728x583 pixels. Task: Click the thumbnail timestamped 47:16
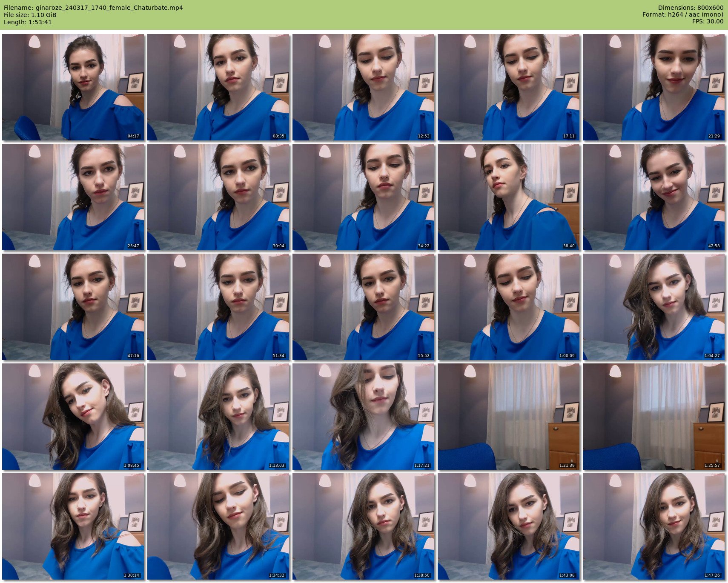[73, 307]
